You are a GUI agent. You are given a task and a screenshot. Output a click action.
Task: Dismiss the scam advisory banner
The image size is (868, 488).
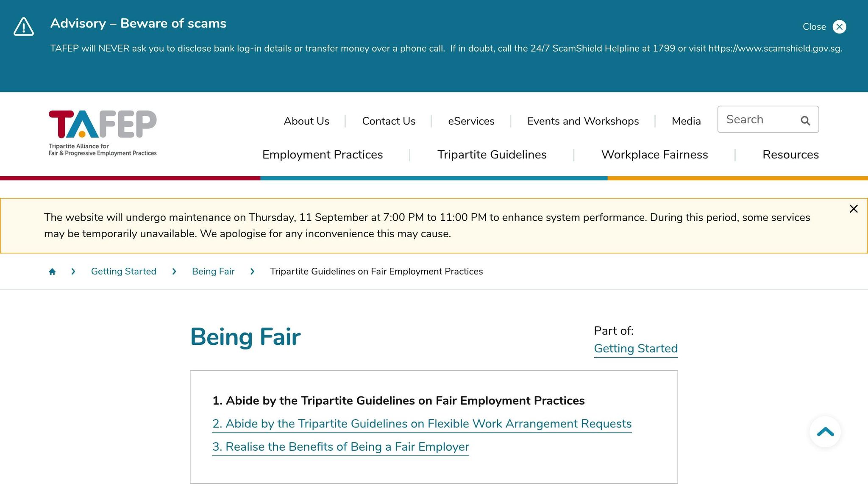tap(839, 27)
